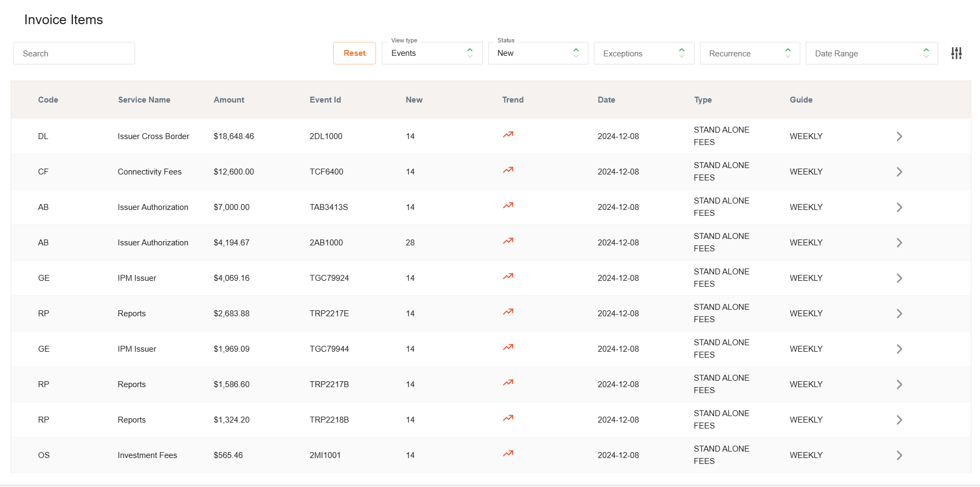The height and width of the screenshot is (487, 980).
Task: Open the Status dropdown showing New
Action: pyautogui.click(x=538, y=53)
